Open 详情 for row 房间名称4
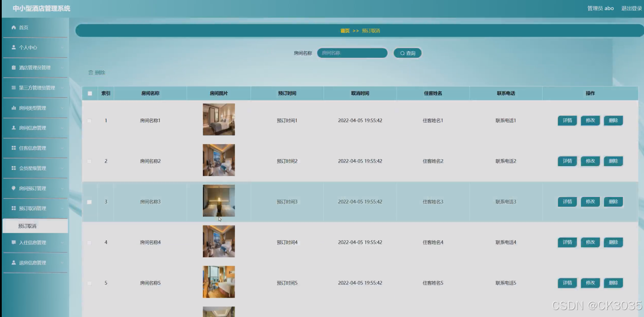 pos(567,242)
